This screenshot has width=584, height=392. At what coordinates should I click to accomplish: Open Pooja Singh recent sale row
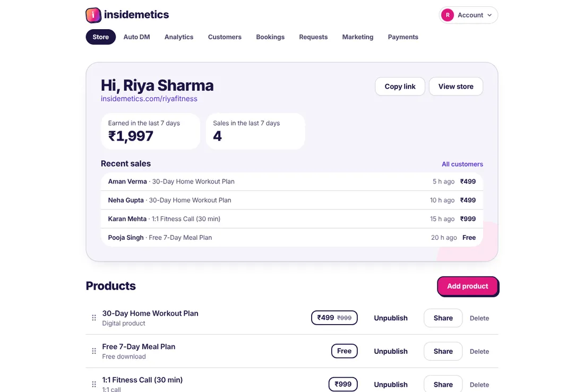click(x=291, y=237)
